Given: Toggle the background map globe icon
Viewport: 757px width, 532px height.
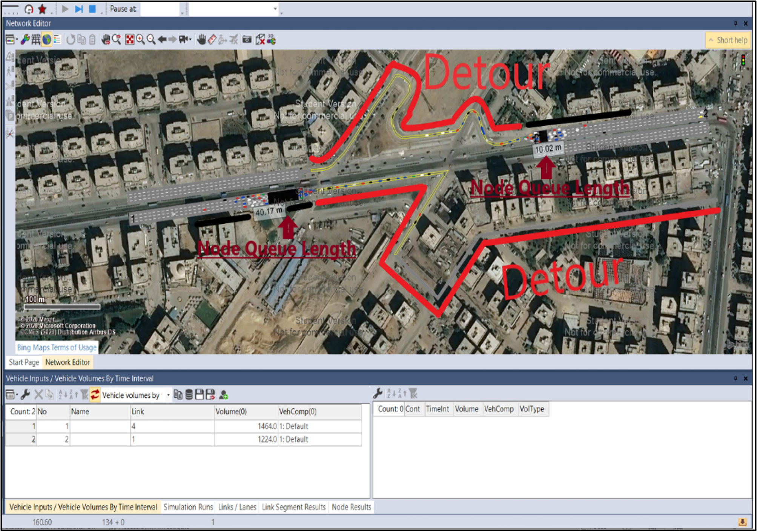Looking at the screenshot, I should [x=46, y=40].
